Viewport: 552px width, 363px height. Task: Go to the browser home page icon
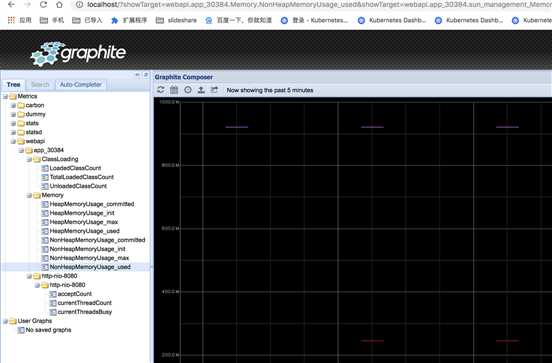coord(59,5)
